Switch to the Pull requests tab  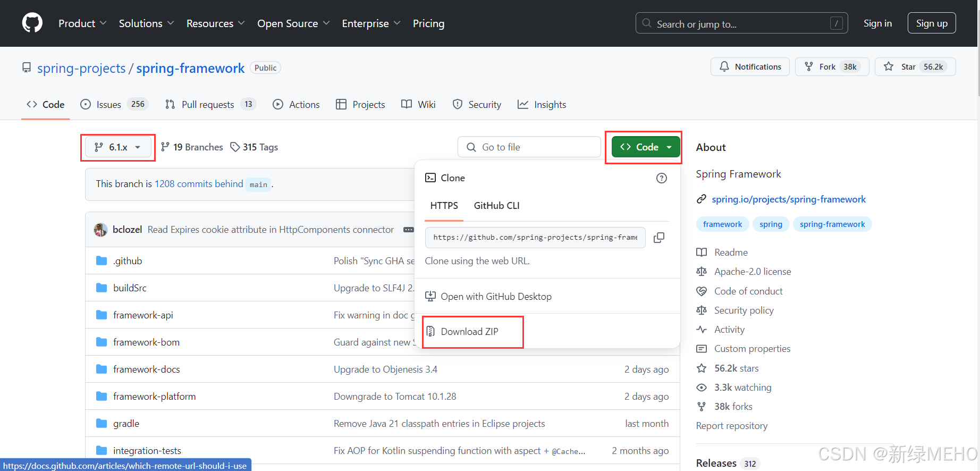click(x=210, y=105)
